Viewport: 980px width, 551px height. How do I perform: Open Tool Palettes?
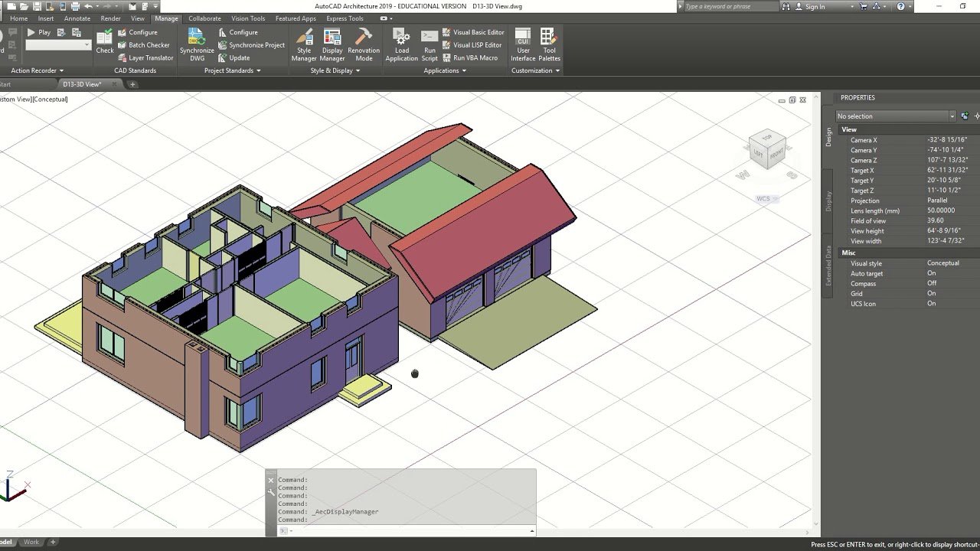(549, 45)
